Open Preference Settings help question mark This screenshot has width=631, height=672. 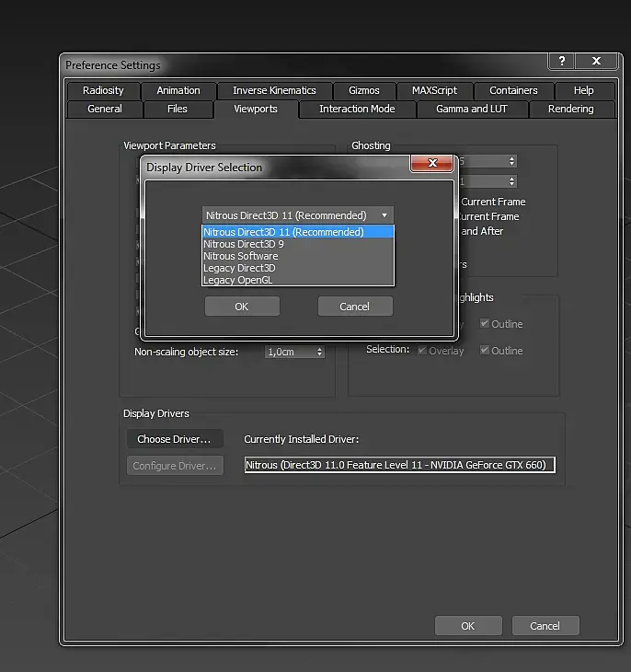pos(562,62)
